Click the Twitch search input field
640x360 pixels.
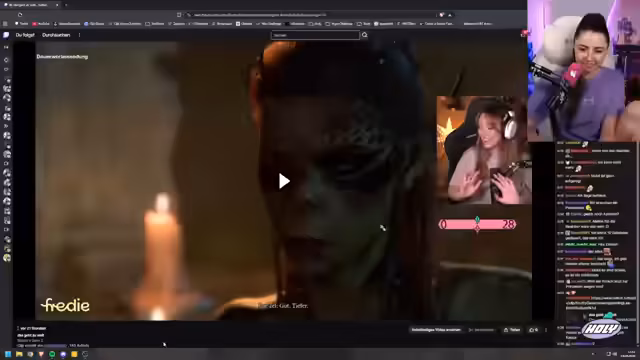coord(315,35)
